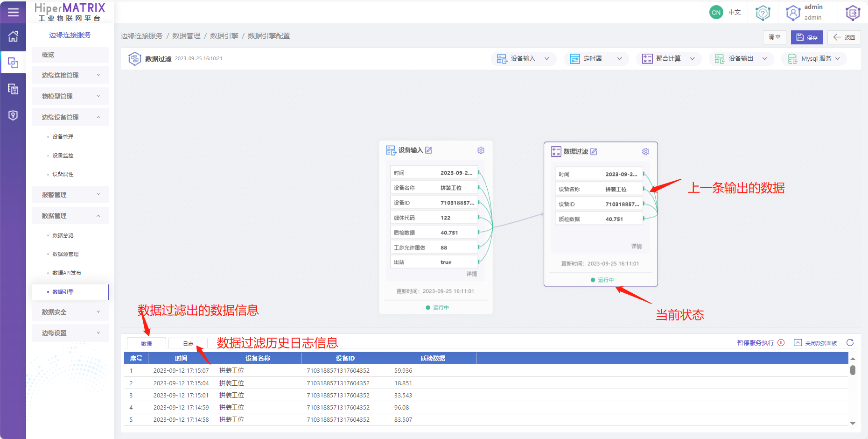Image resolution: width=868 pixels, height=439 pixels.
Task: Switch to the 日志 tab
Action: [x=188, y=343]
